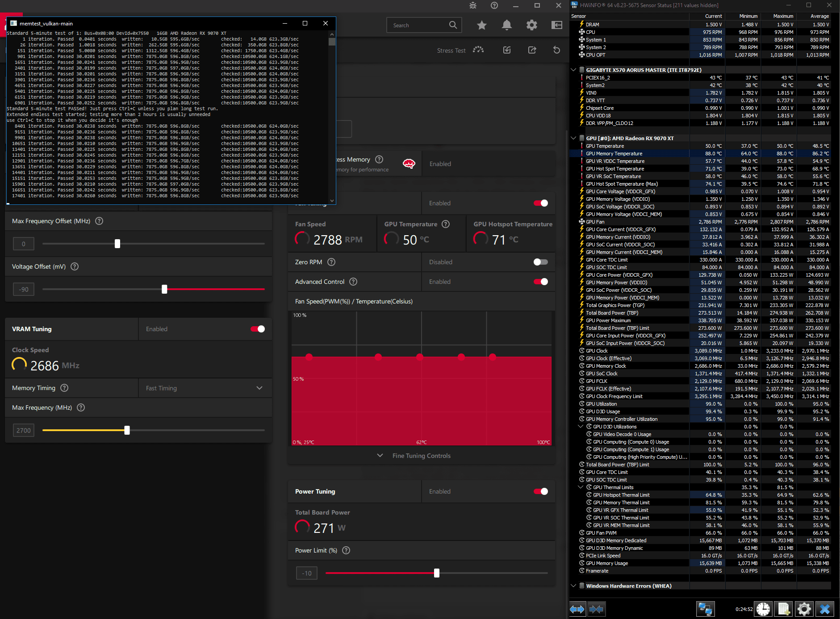The width and height of the screenshot is (840, 619).
Task: Open help icon for Memory Timing
Action: coord(64,388)
